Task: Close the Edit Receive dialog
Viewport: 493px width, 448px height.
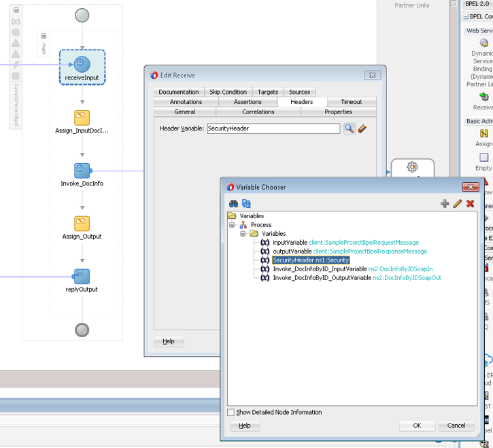Action: 372,75
